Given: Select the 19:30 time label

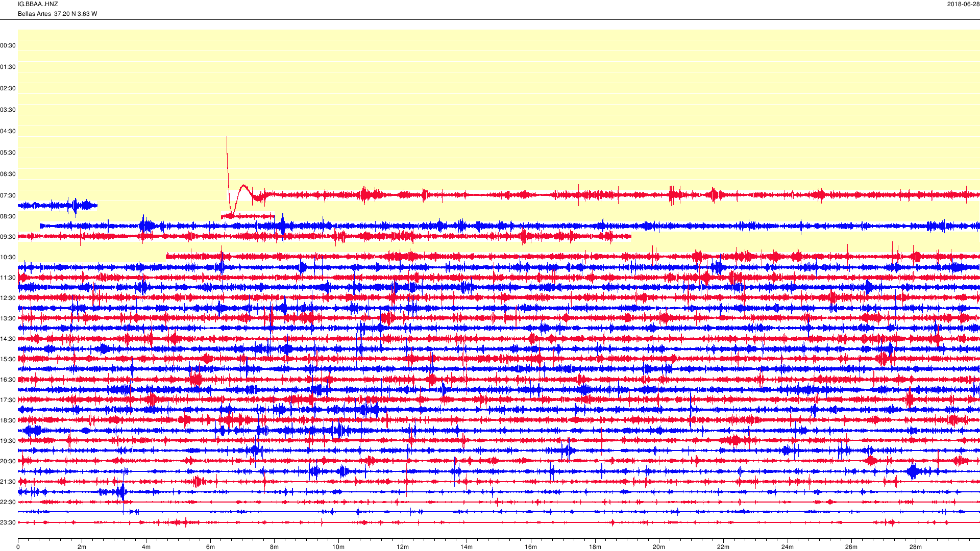Looking at the screenshot, I should (x=8, y=441).
